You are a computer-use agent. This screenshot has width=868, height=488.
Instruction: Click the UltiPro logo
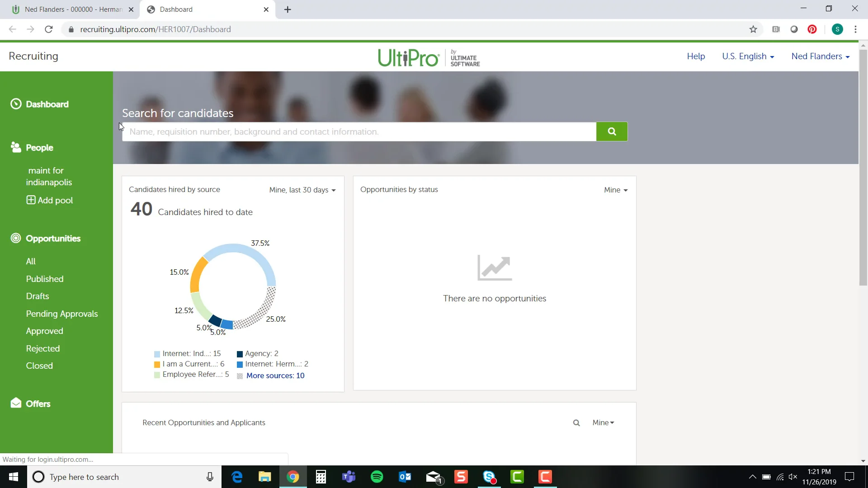pos(429,57)
